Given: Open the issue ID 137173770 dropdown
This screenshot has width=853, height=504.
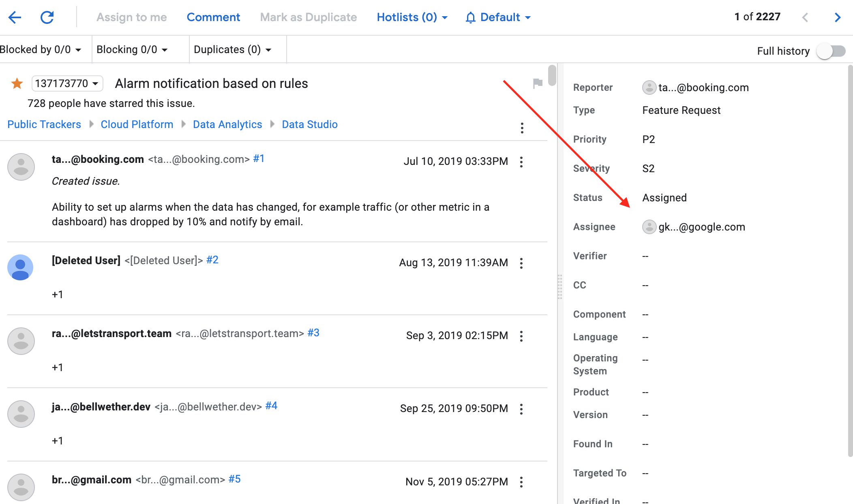Looking at the screenshot, I should click(67, 83).
